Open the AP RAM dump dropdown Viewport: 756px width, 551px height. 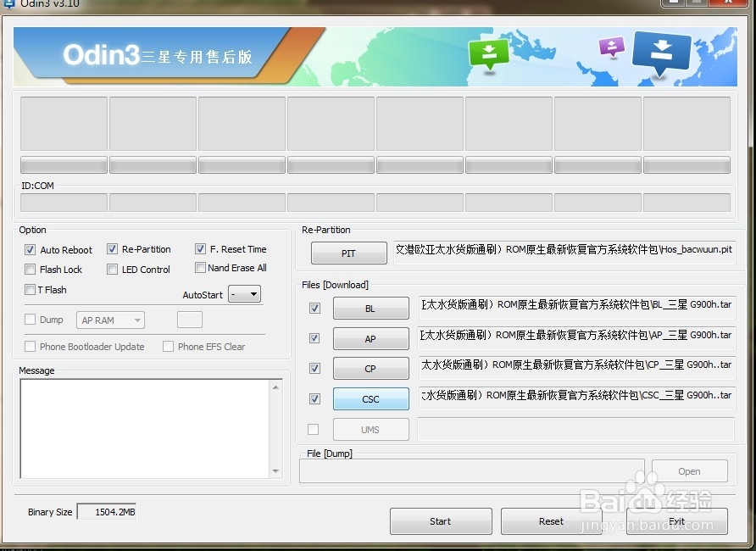(x=110, y=320)
